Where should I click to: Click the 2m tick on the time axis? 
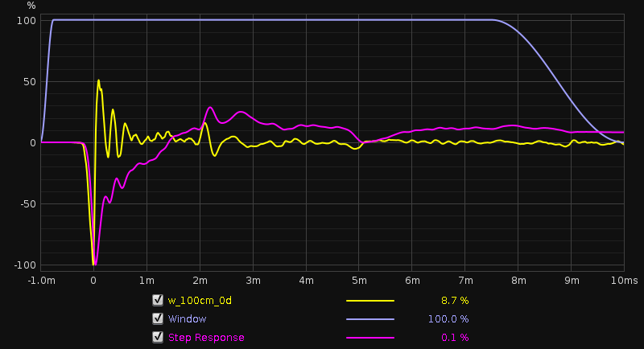(x=200, y=281)
